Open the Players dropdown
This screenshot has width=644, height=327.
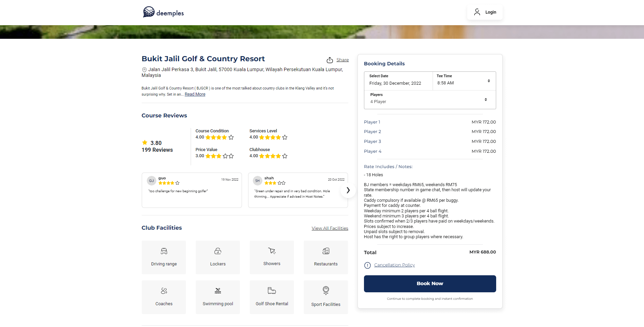tap(430, 100)
